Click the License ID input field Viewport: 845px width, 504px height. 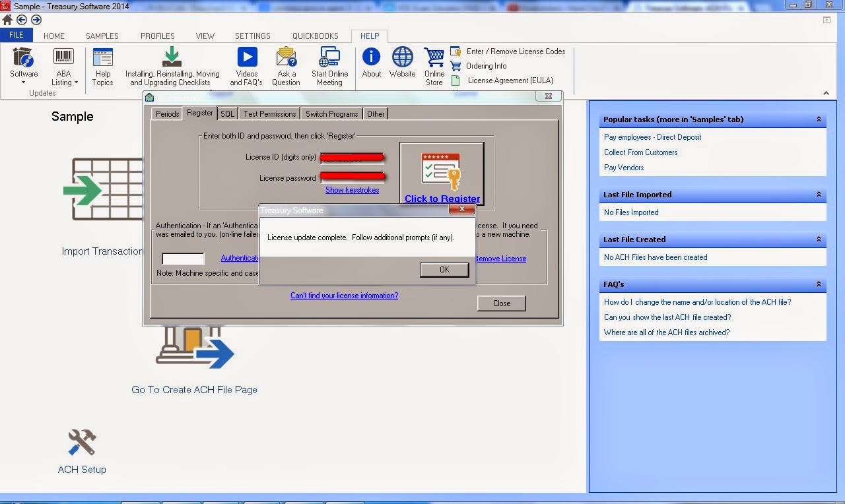353,158
